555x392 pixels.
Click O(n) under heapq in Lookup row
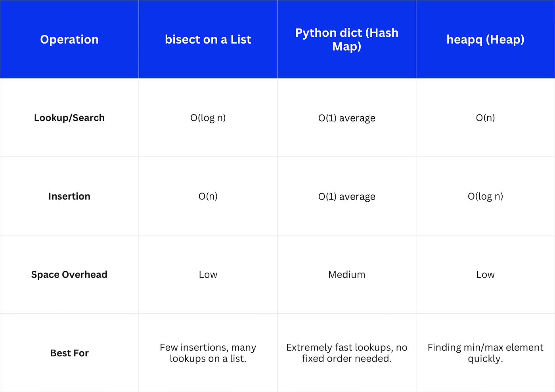click(486, 118)
